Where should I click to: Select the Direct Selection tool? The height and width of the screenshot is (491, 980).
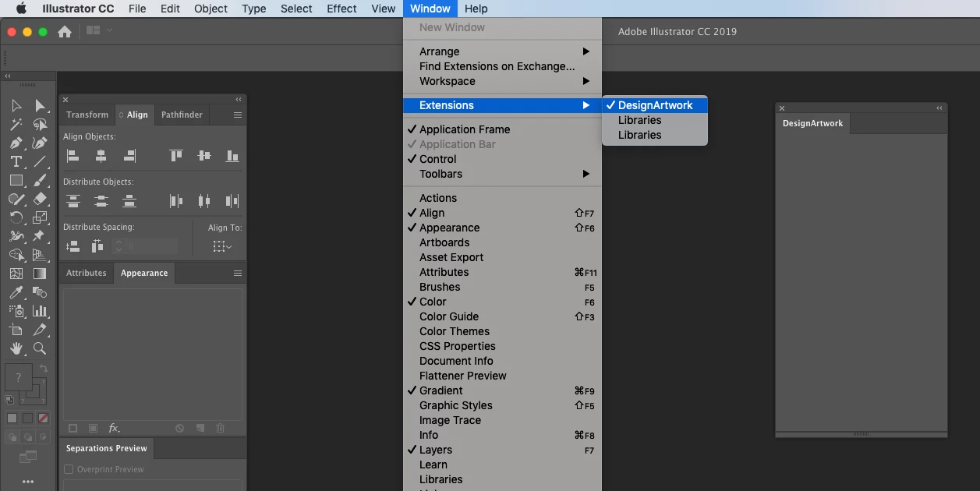(41, 106)
